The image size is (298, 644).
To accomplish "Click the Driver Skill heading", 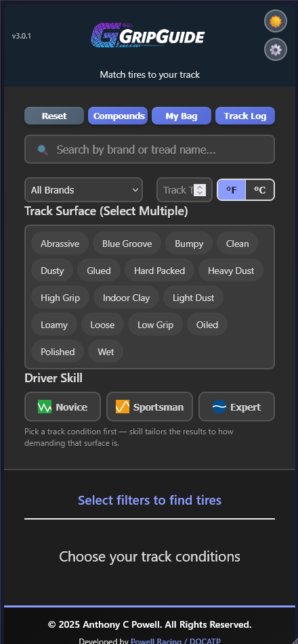I will [x=54, y=378].
